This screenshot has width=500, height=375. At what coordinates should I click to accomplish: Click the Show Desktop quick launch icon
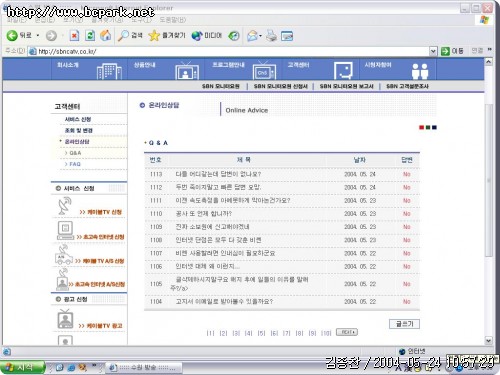(60, 367)
